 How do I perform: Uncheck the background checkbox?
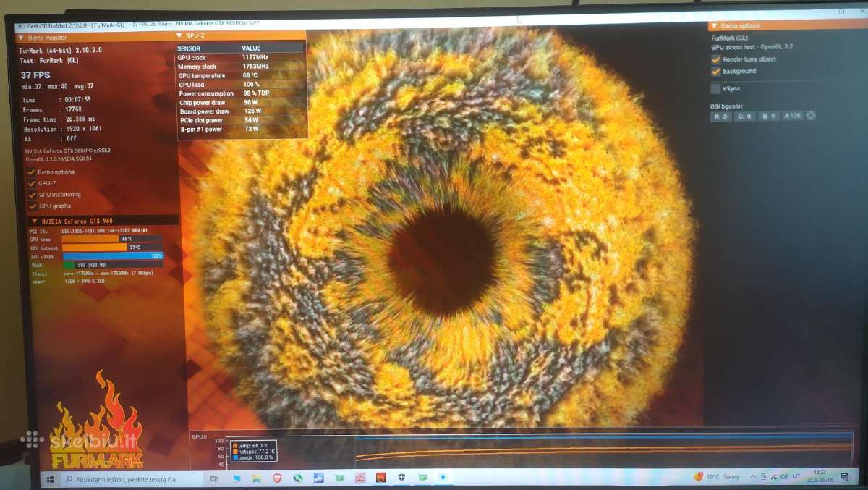pos(715,71)
